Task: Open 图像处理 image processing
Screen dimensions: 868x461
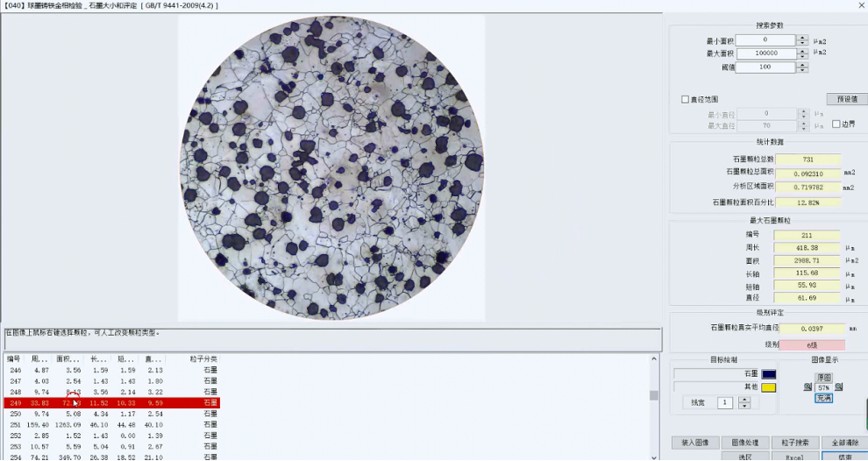Action: click(745, 443)
